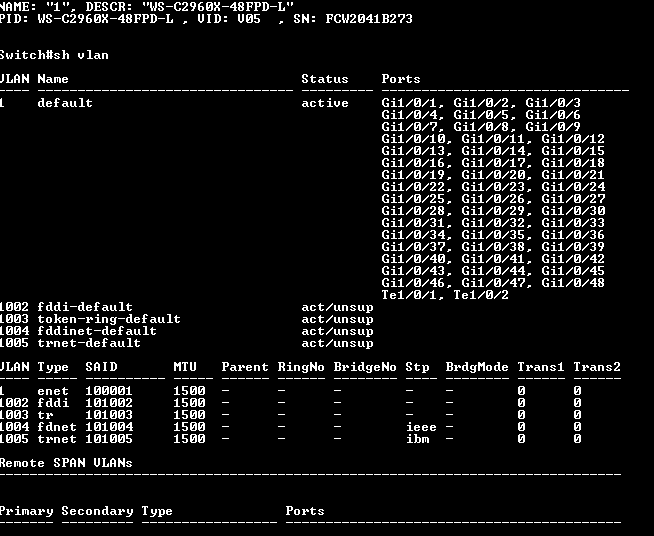Click the 'active' status of VLAN 1
The width and height of the screenshot is (654, 536).
pyautogui.click(x=325, y=103)
